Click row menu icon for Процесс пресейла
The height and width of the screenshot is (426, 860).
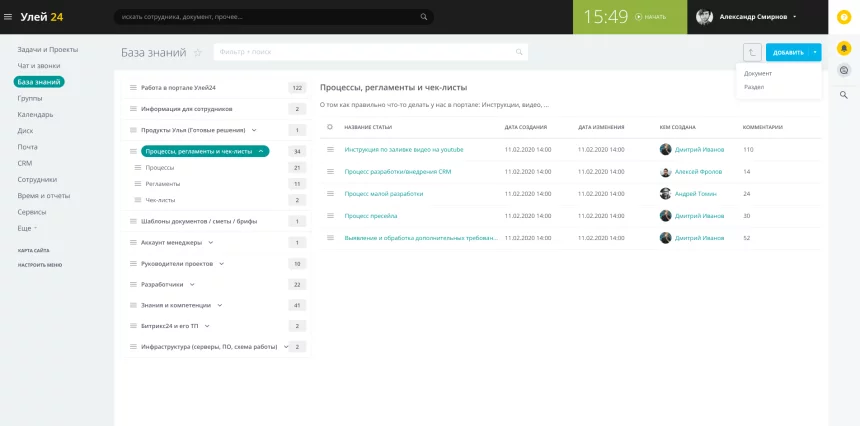[x=330, y=215]
